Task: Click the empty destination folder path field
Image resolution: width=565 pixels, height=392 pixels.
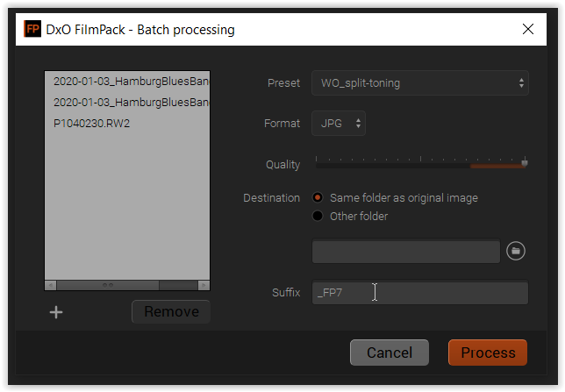Action: (x=405, y=251)
